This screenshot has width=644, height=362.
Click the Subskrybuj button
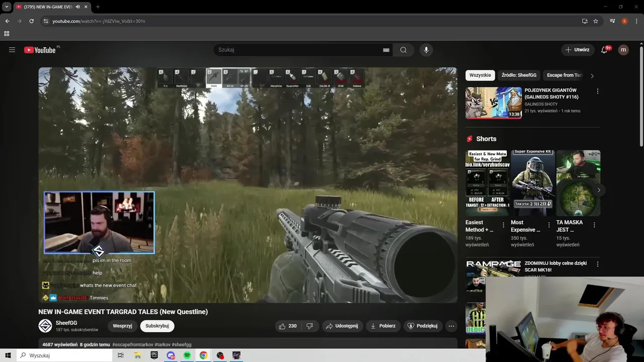[157, 326]
